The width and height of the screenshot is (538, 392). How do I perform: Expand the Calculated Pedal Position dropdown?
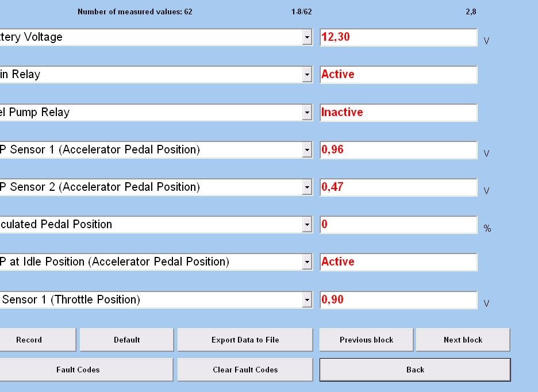point(307,225)
